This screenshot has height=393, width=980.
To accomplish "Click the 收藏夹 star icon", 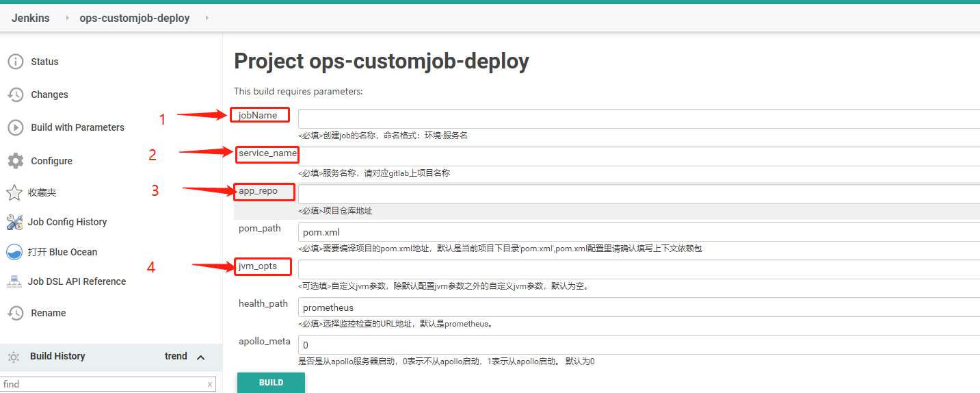I will click(14, 192).
